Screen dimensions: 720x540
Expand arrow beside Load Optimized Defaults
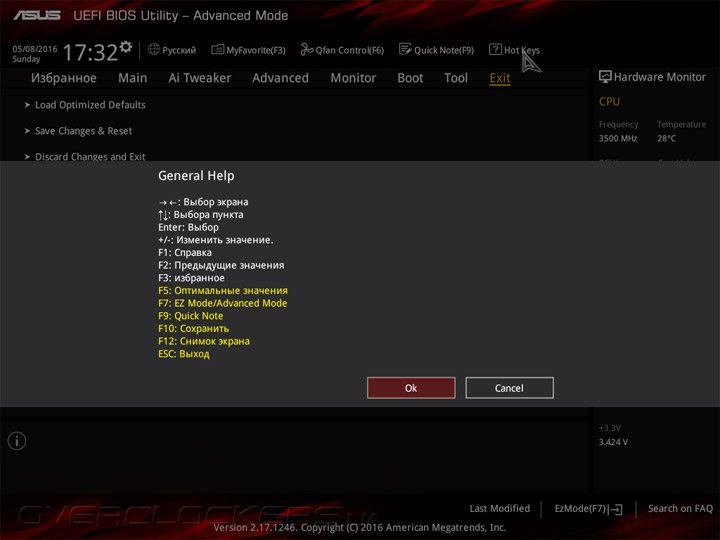[x=27, y=105]
